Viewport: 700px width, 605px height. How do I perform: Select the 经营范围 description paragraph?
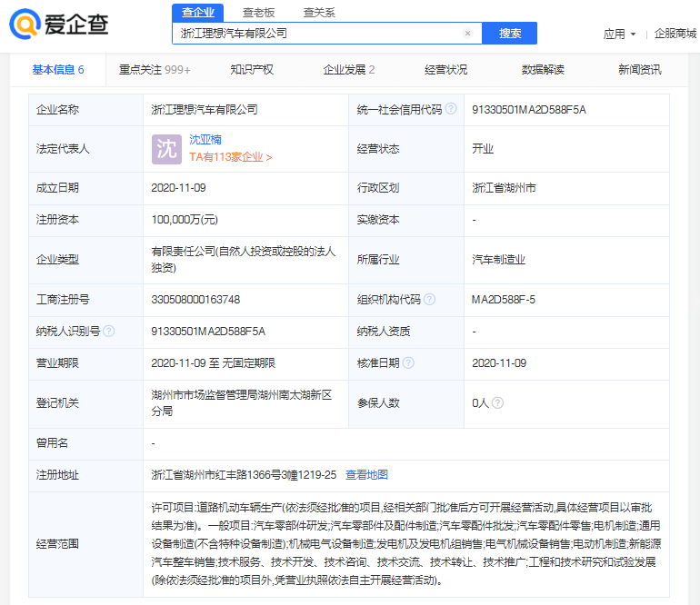[x=406, y=544]
